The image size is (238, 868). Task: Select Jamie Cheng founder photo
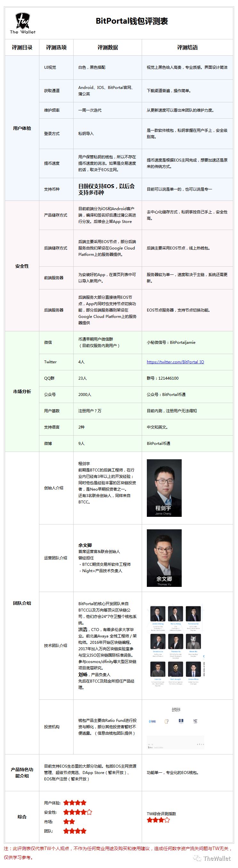coord(164,488)
